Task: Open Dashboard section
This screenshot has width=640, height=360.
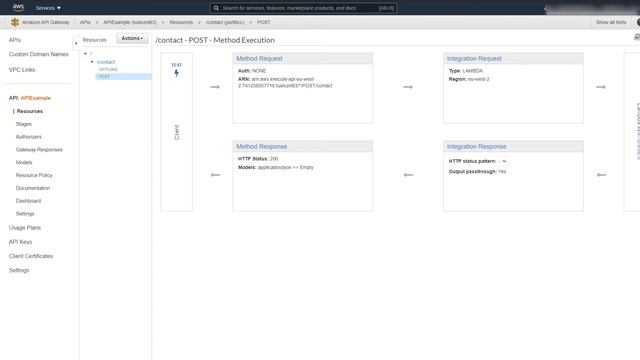Action: tap(28, 201)
